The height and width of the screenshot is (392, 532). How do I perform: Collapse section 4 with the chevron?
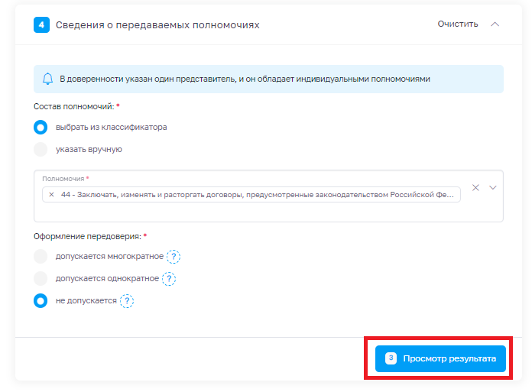click(495, 24)
